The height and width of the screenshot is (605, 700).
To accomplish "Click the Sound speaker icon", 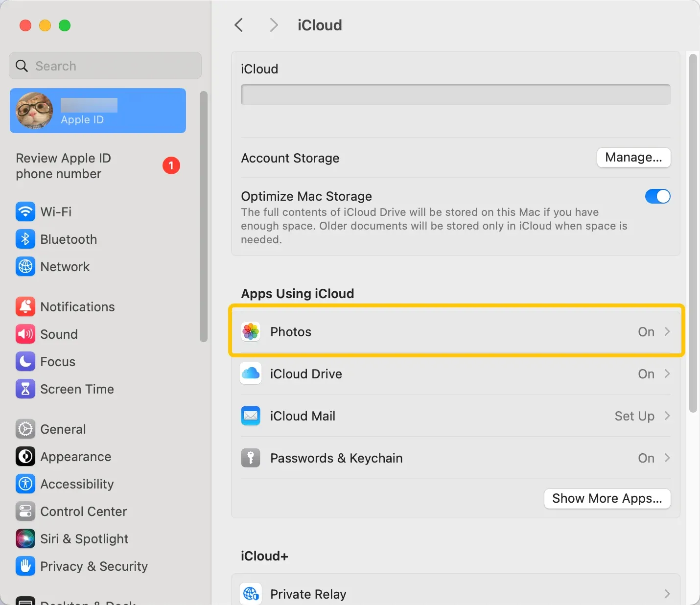I will 25,334.
